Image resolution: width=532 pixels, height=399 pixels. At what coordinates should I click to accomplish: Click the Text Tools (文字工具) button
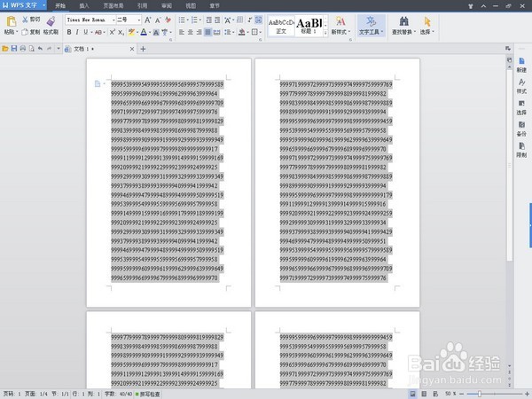pyautogui.click(x=372, y=26)
